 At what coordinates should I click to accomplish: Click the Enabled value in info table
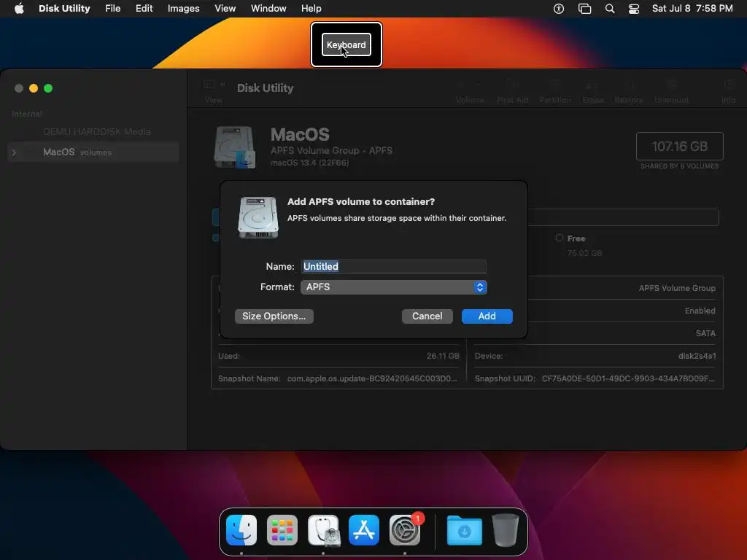(700, 311)
